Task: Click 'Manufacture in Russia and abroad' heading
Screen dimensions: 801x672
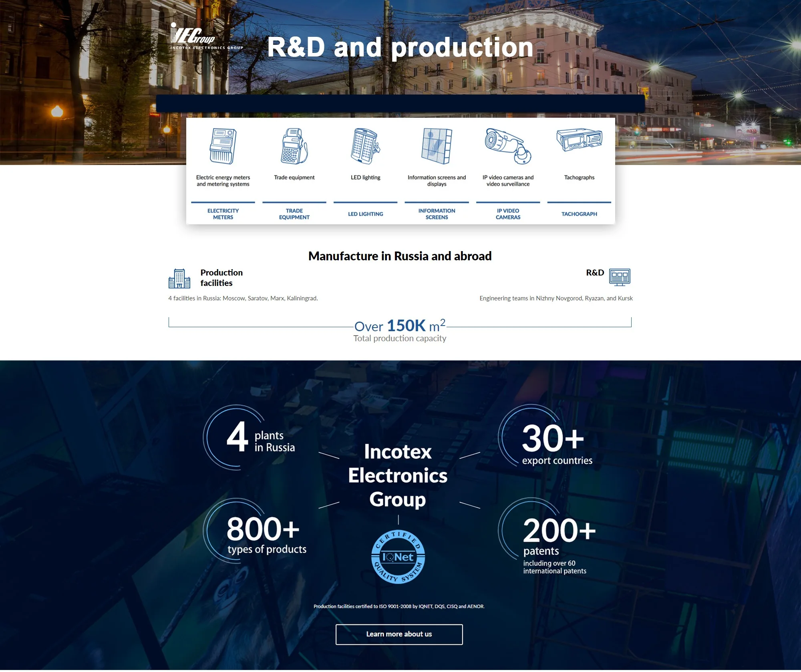Action: 400,256
